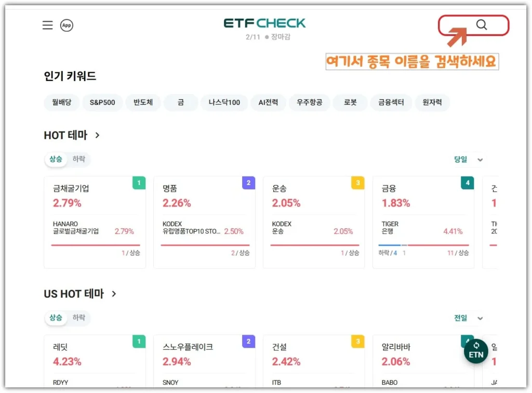
Task: Expand HOT 테마 section arrow
Action: click(97, 135)
